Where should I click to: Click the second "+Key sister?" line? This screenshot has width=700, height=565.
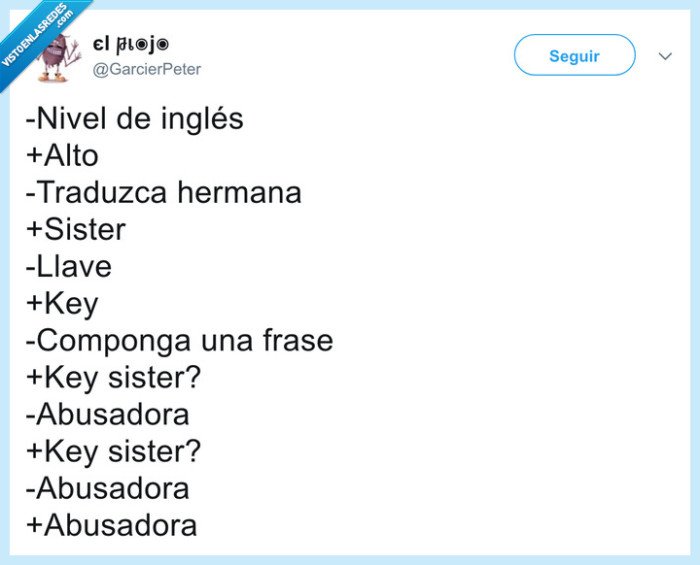[x=114, y=450]
